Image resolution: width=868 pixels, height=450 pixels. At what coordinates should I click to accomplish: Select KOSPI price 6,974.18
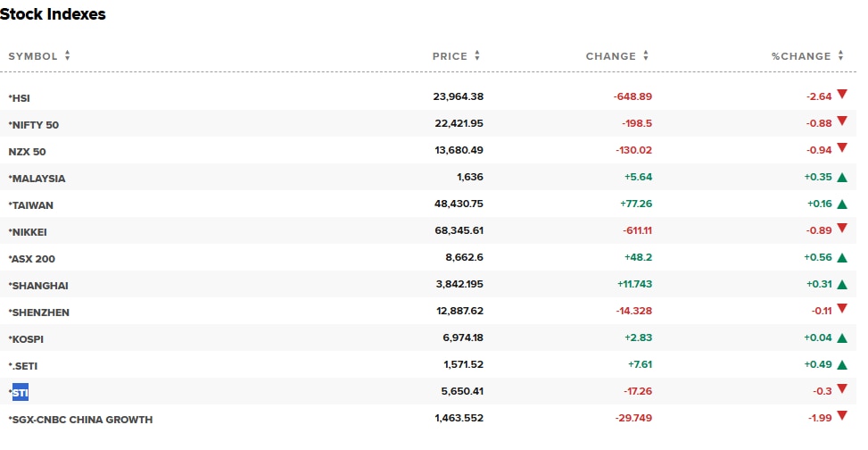pyautogui.click(x=463, y=337)
